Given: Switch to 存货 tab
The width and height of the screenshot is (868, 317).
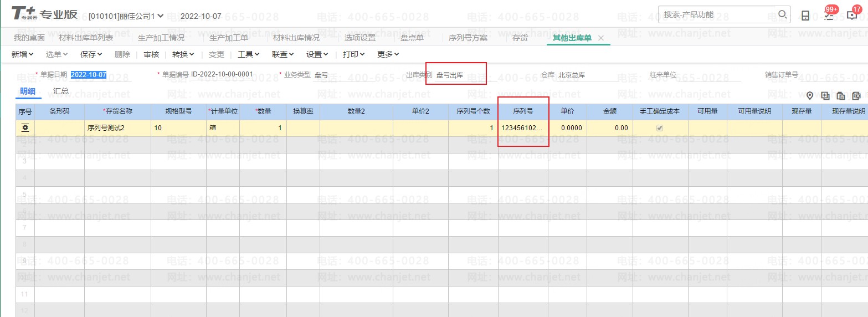Looking at the screenshot, I should (520, 38).
